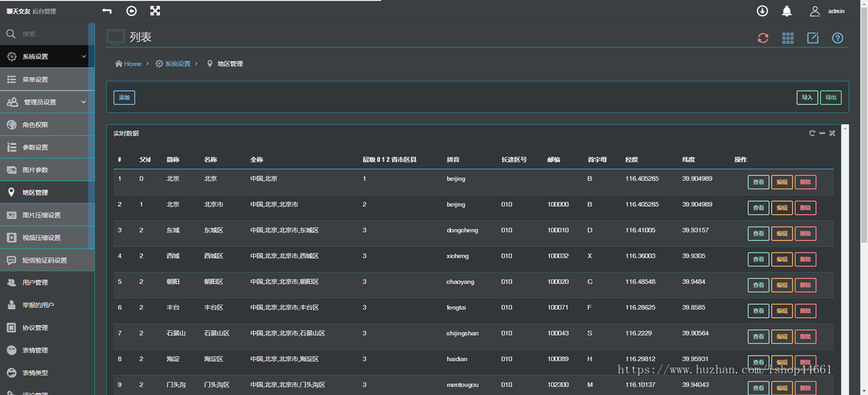Open the notification bell
The width and height of the screenshot is (868, 395).
point(786,11)
